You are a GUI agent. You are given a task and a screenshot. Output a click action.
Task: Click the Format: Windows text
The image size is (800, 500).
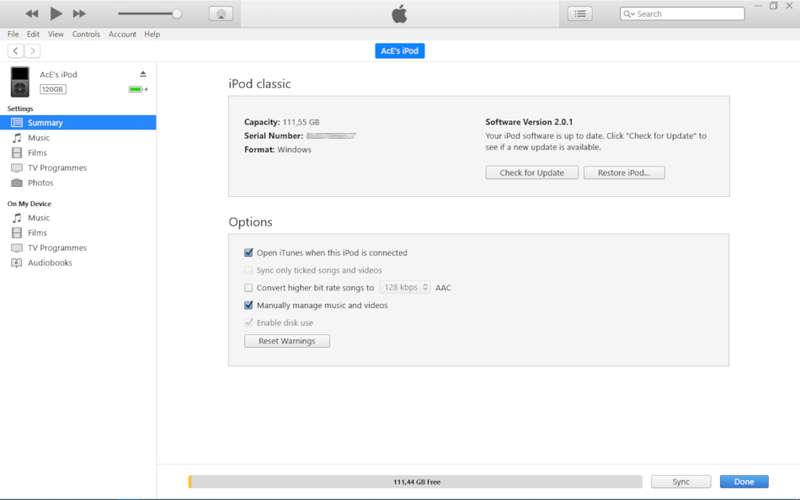[278, 149]
